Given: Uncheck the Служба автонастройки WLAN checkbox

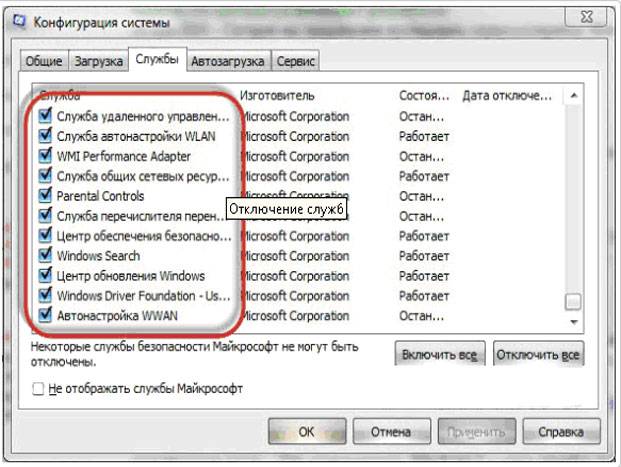Looking at the screenshot, I should (45, 136).
